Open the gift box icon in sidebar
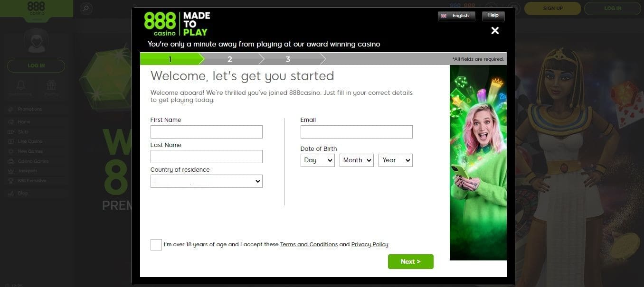Image resolution: width=644 pixels, height=287 pixels. click(51, 85)
